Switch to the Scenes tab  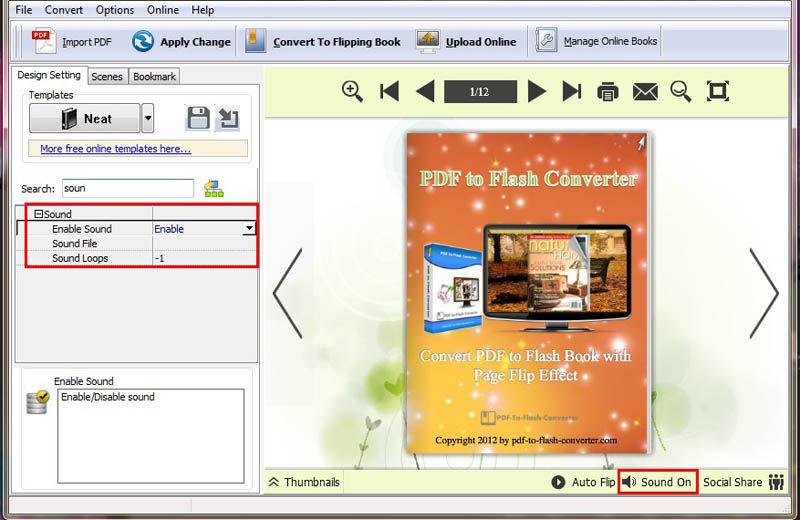pyautogui.click(x=107, y=76)
